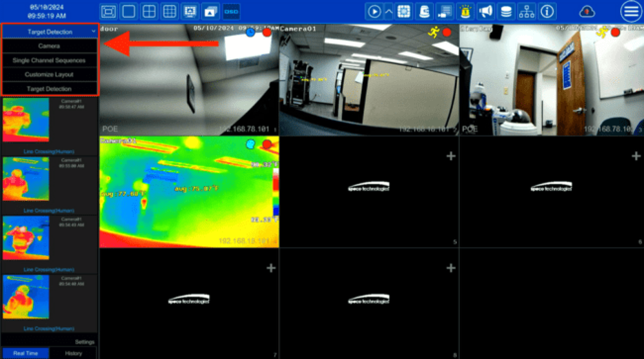Image resolution: width=644 pixels, height=359 pixels.
Task: Collapse the Target Detection dropdown header
Action: click(50, 32)
